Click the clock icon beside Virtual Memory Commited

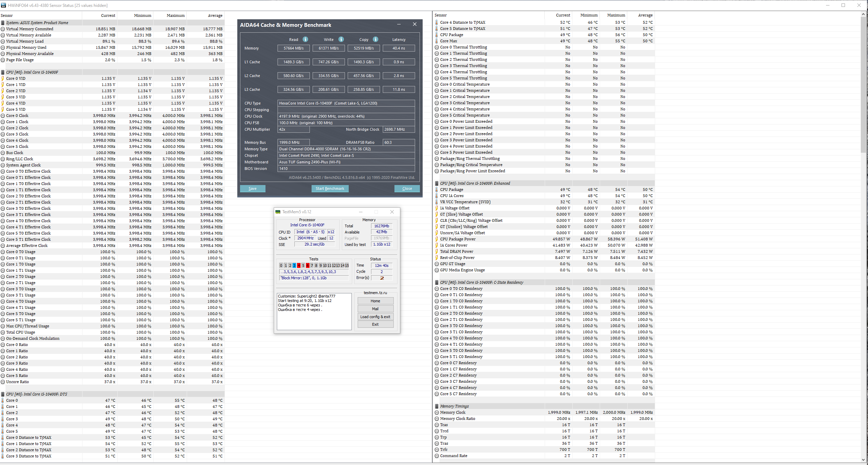[x=3, y=29]
